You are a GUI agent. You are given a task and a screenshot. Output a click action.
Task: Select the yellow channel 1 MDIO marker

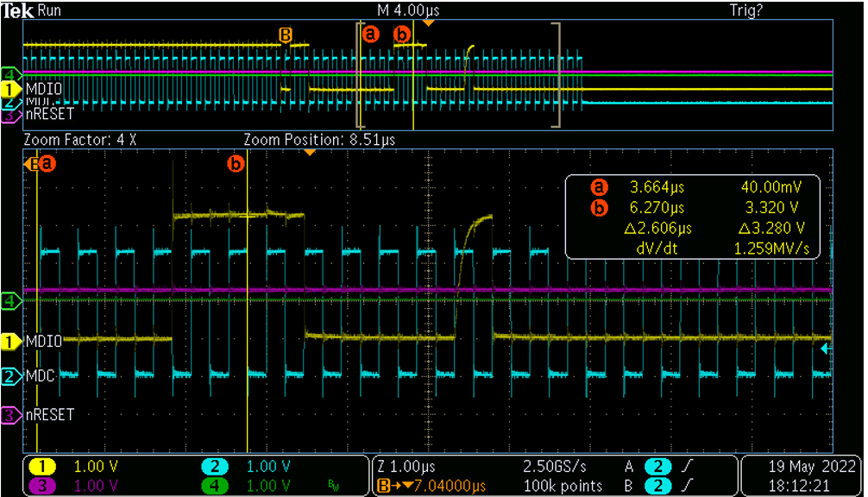(x=10, y=342)
